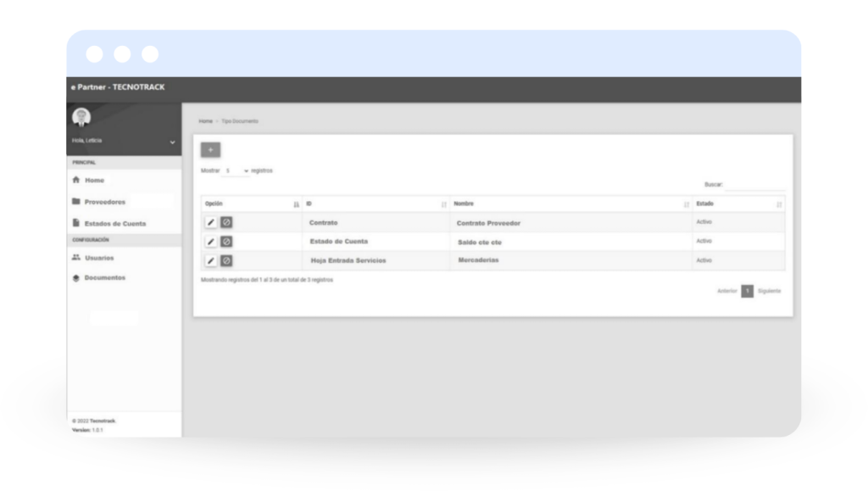Screen dimensions: 868x491
Task: Sort table by Estado column arrows
Action: pos(778,204)
